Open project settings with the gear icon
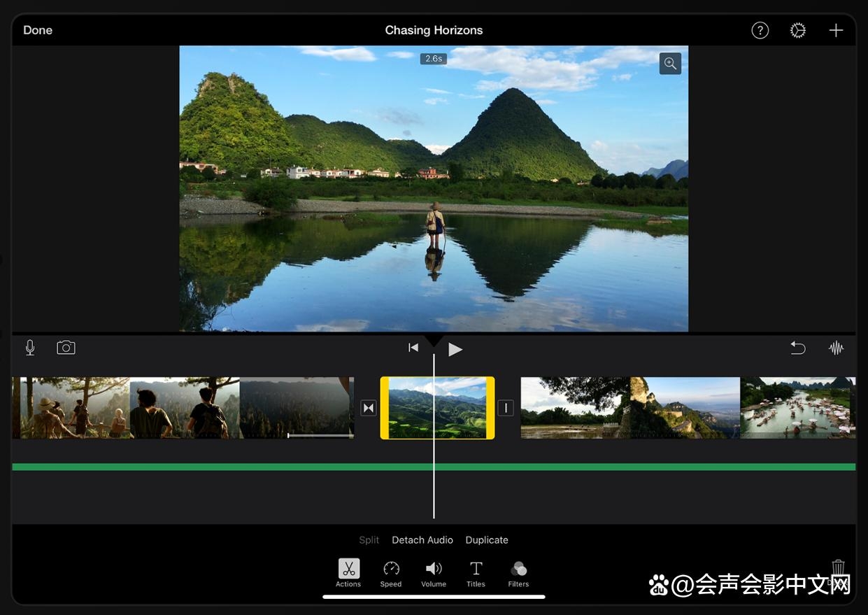This screenshot has width=868, height=615. [x=797, y=30]
